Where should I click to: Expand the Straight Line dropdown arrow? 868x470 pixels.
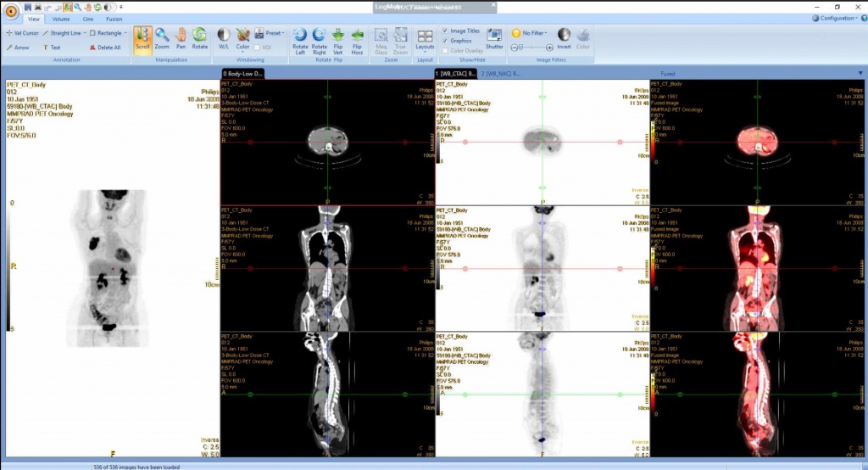coord(85,33)
